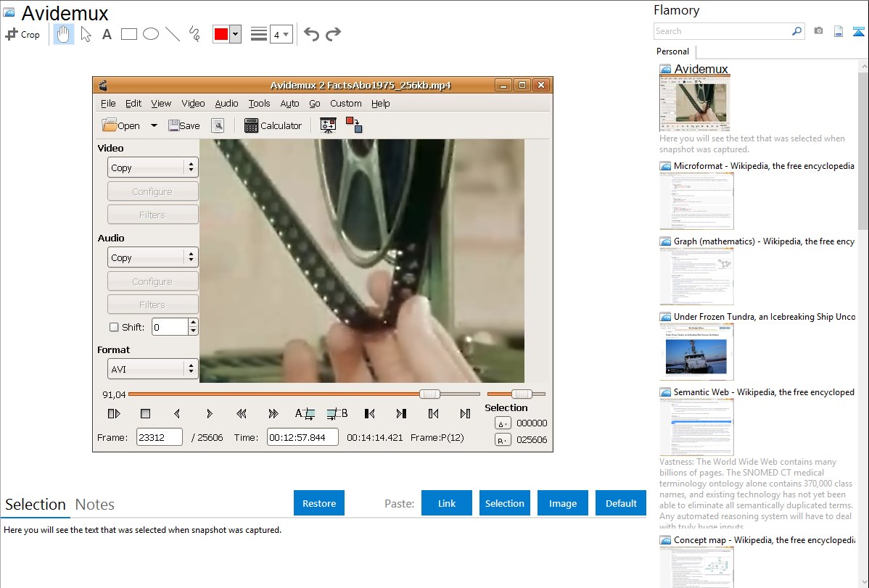Select the arrow pointer tool
The height and width of the screenshot is (588, 869).
click(x=86, y=34)
